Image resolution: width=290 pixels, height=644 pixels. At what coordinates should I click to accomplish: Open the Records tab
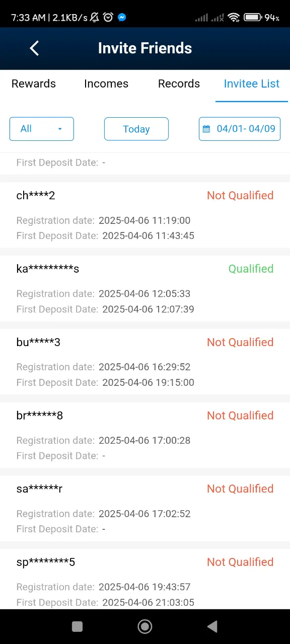179,84
